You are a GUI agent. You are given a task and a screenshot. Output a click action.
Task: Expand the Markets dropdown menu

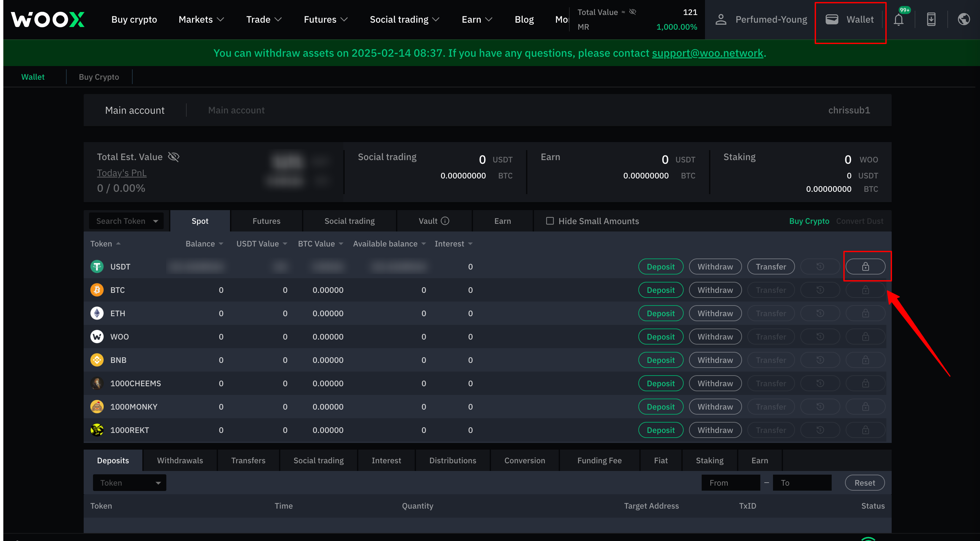(x=201, y=19)
